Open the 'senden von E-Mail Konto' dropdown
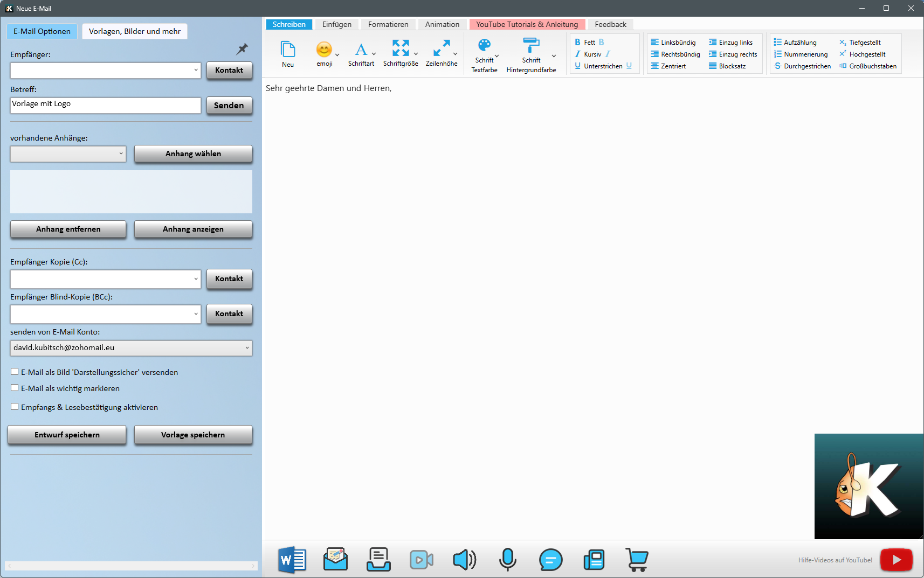This screenshot has height=578, width=924. (247, 348)
